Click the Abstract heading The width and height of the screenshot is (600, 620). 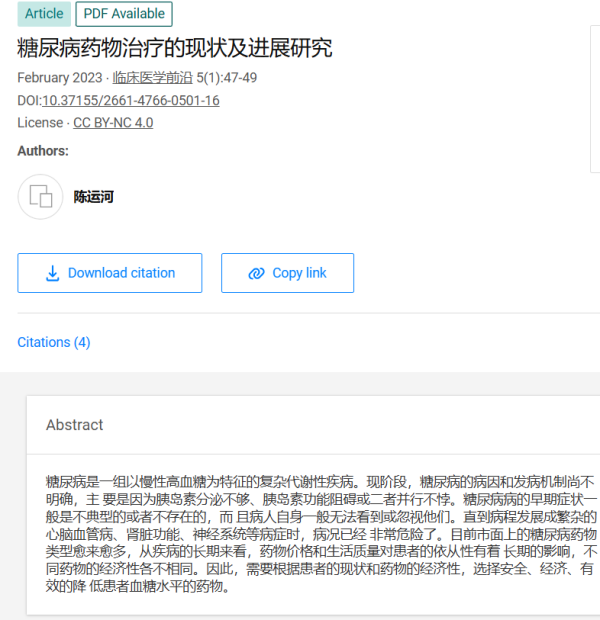coord(74,425)
